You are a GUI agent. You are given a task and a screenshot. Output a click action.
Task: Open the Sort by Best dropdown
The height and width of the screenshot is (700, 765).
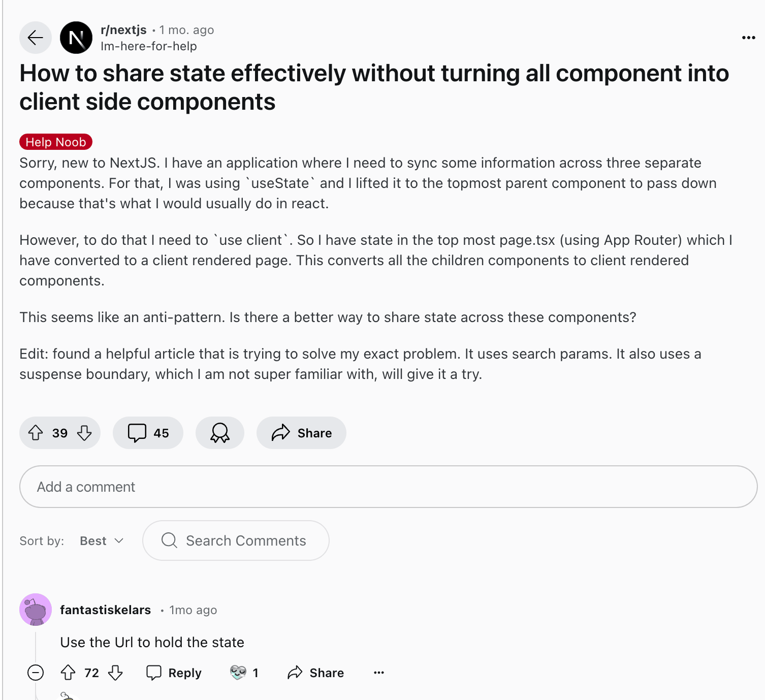tap(102, 541)
